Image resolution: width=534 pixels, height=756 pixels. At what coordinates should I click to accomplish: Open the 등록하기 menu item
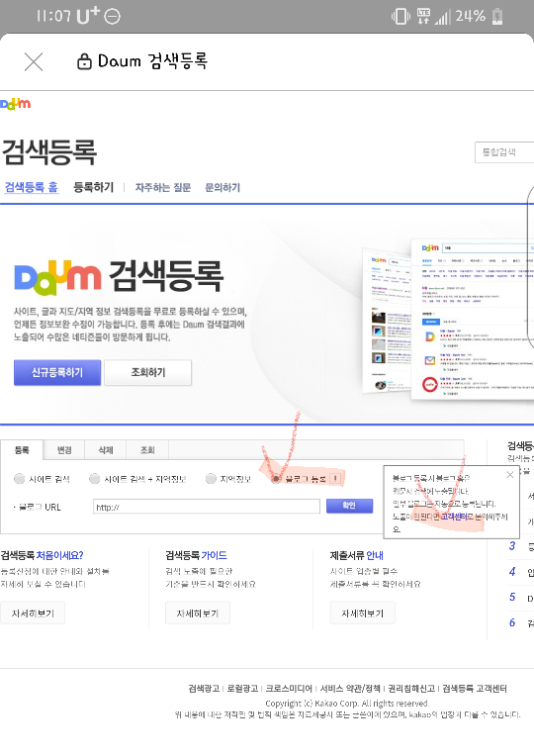pyautogui.click(x=94, y=187)
